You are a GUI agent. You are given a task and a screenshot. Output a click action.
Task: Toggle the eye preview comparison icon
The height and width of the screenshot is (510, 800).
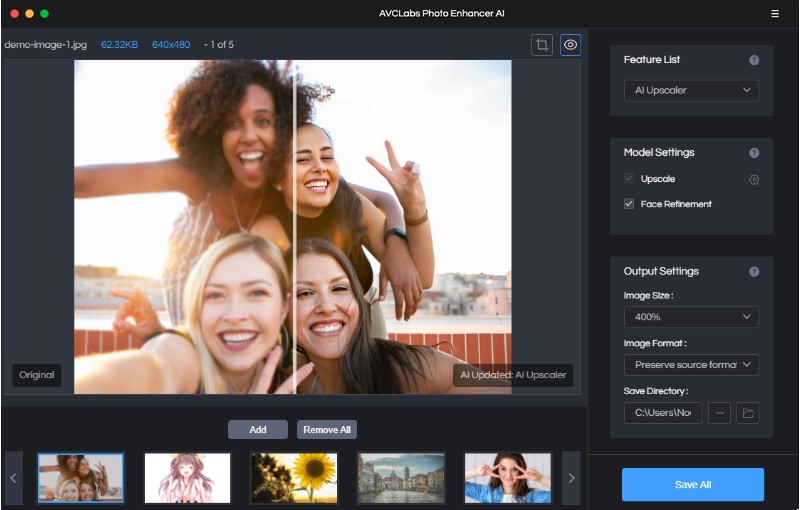570,45
